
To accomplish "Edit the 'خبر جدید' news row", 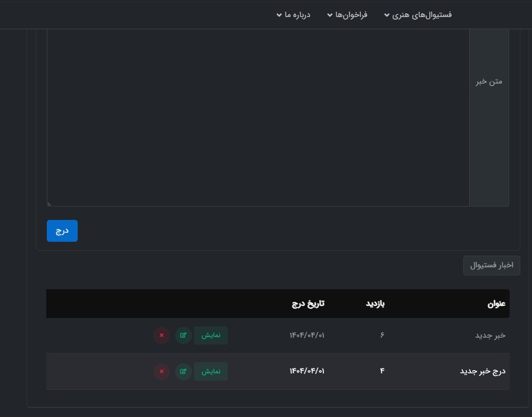I will [x=184, y=336].
